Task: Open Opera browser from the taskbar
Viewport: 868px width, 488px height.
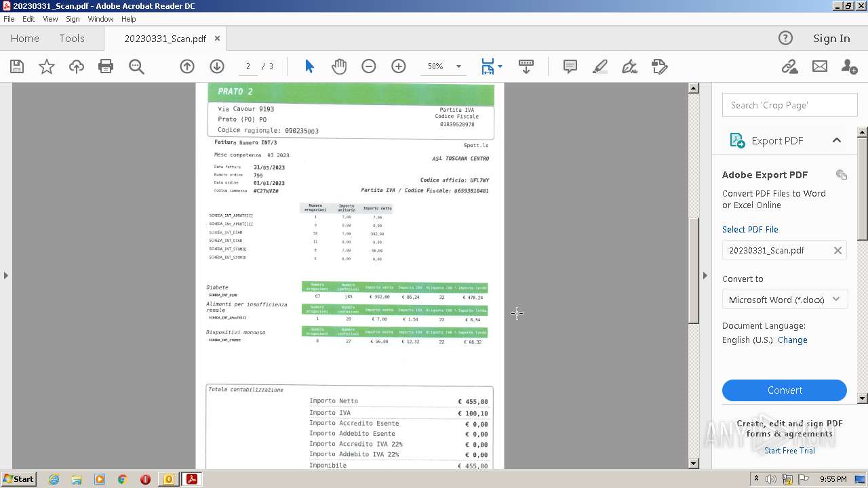Action: (x=145, y=479)
